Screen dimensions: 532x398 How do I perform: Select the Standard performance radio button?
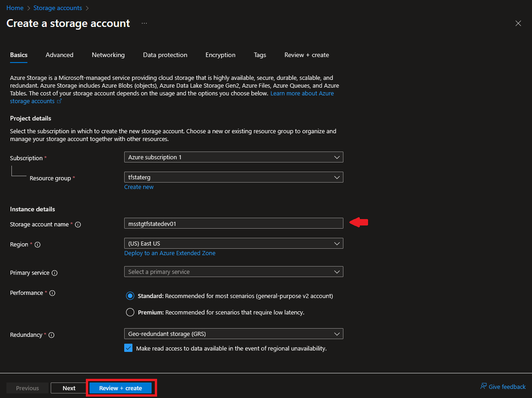point(130,296)
